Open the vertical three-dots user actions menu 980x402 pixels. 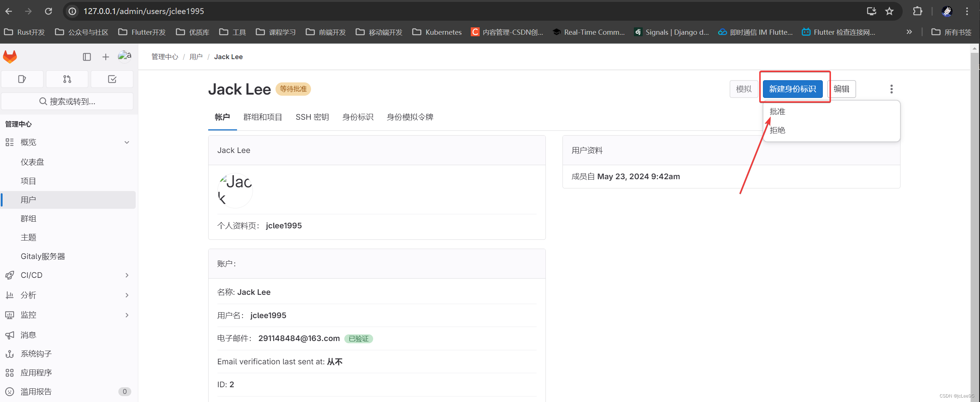coord(891,89)
